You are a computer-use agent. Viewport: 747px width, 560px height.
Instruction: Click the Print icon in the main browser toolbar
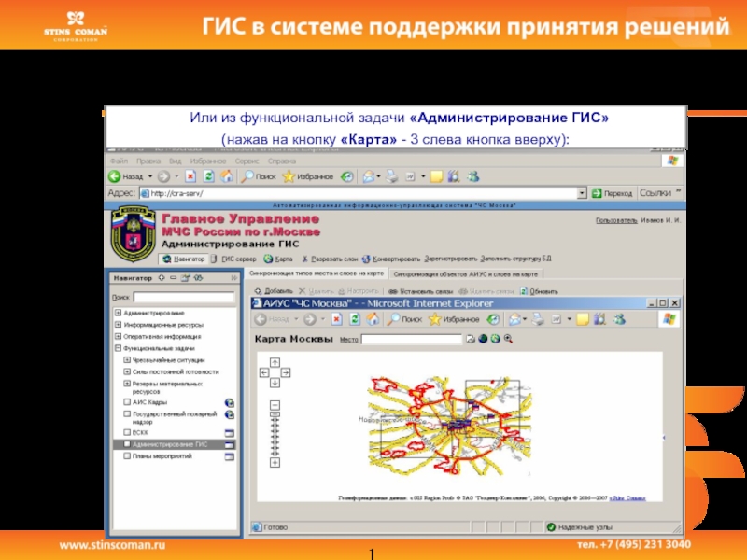point(391,176)
